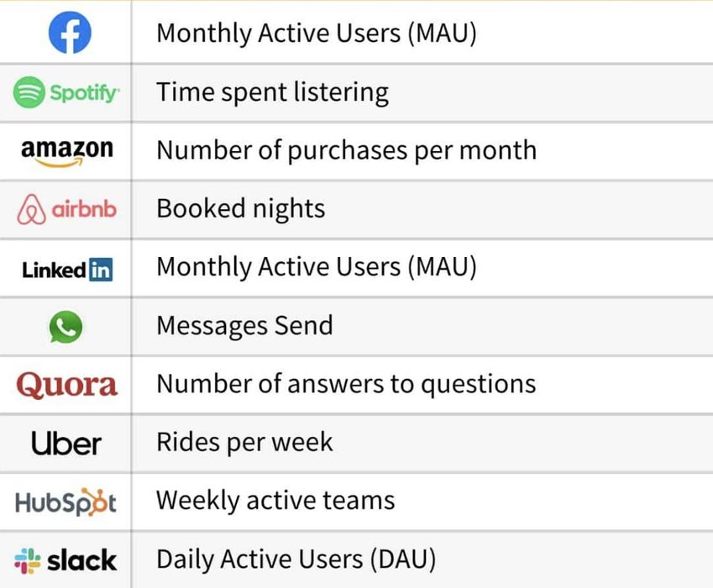Click the Facebook logo icon

(69, 34)
